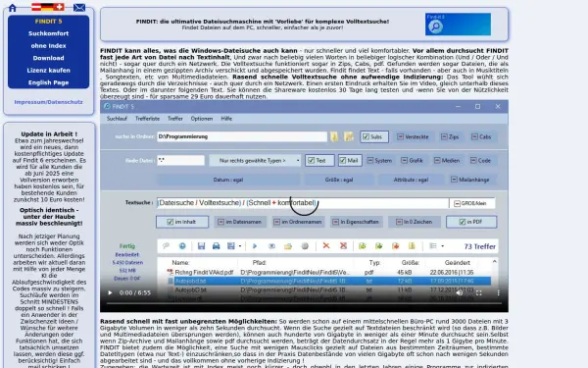Mute the video with the speaker icon

click(460, 292)
